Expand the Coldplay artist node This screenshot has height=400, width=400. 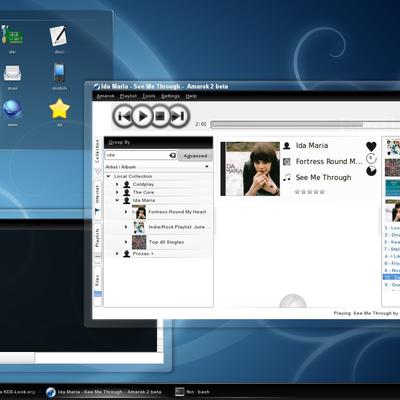point(117,184)
